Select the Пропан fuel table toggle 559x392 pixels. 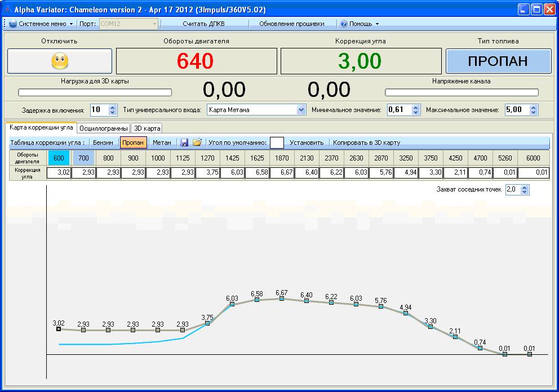(x=133, y=143)
